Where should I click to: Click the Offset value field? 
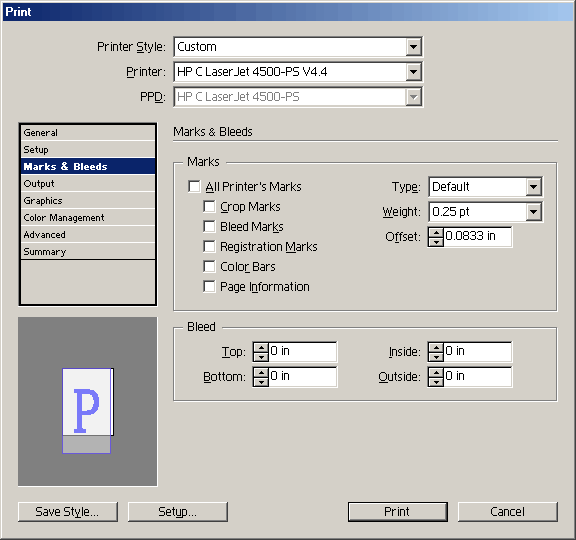(x=478, y=237)
